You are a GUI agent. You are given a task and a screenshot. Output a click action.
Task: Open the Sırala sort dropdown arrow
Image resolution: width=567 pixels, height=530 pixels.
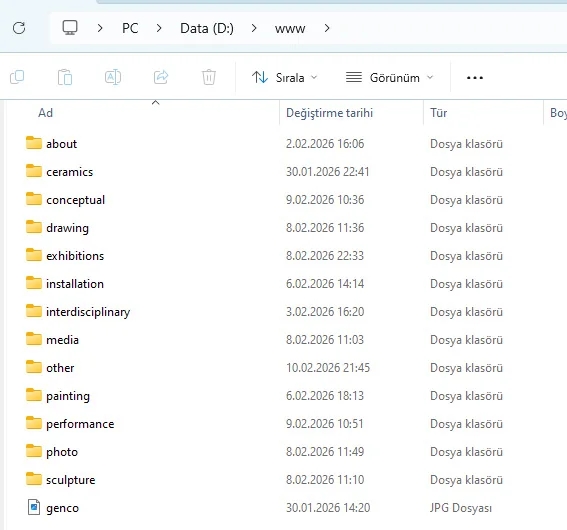314,77
